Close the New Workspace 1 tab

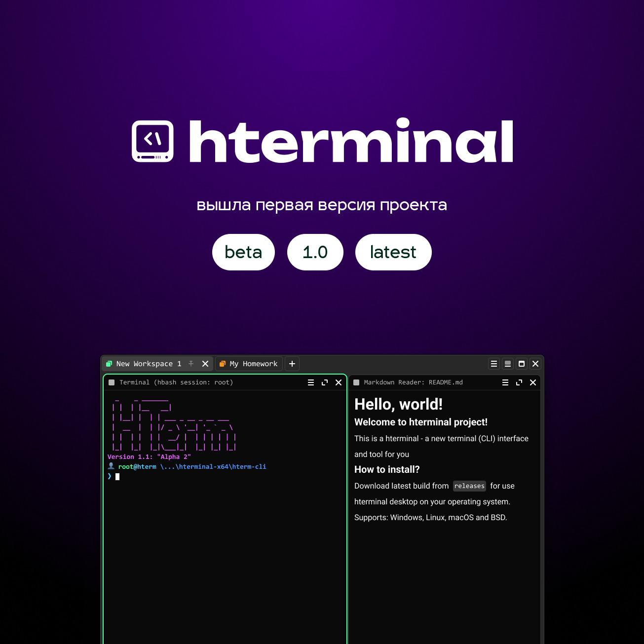click(205, 364)
